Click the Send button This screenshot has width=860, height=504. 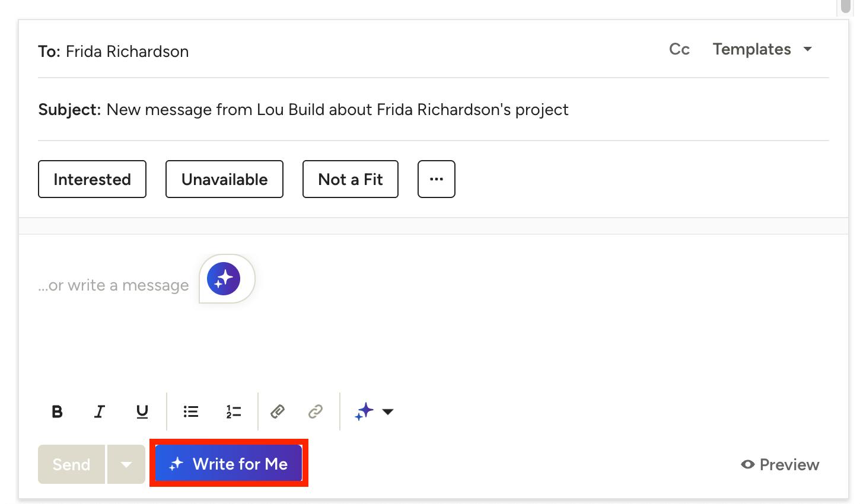tap(72, 464)
